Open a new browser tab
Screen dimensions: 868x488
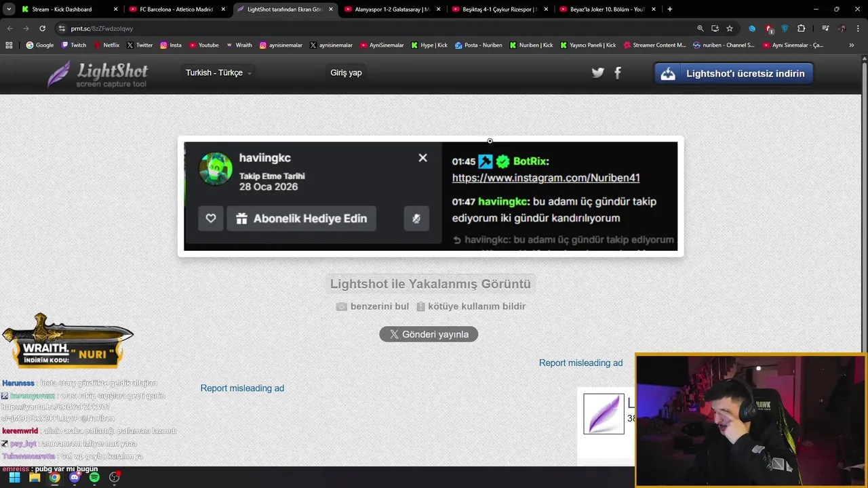(669, 9)
